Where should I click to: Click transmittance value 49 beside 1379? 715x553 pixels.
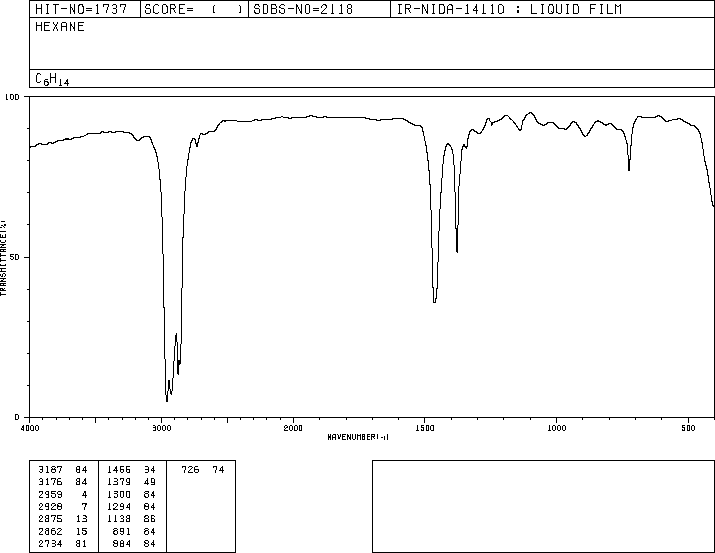point(150,482)
